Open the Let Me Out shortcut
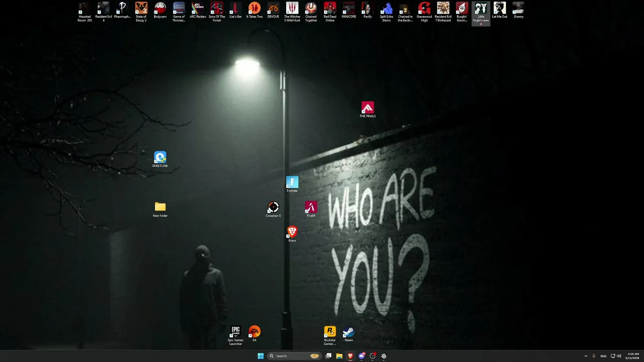Image resolution: width=644 pixels, height=362 pixels. coord(500,10)
